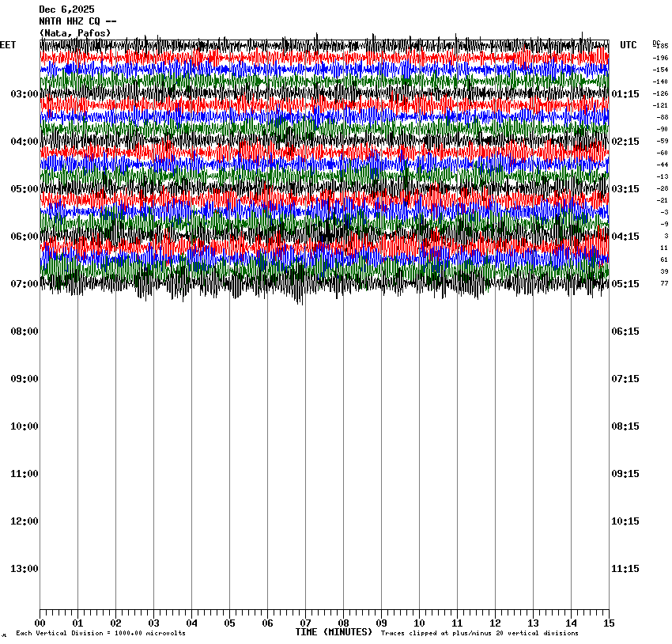Select the 03:00 EET time label
This screenshot has width=672, height=644.
pyautogui.click(x=24, y=94)
